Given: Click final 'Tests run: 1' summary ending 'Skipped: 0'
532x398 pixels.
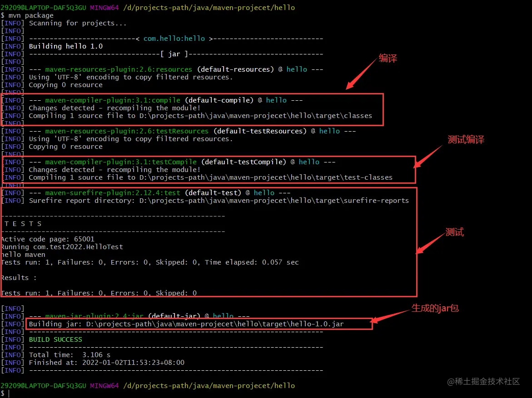Looking at the screenshot, I should pyautogui.click(x=99, y=293).
